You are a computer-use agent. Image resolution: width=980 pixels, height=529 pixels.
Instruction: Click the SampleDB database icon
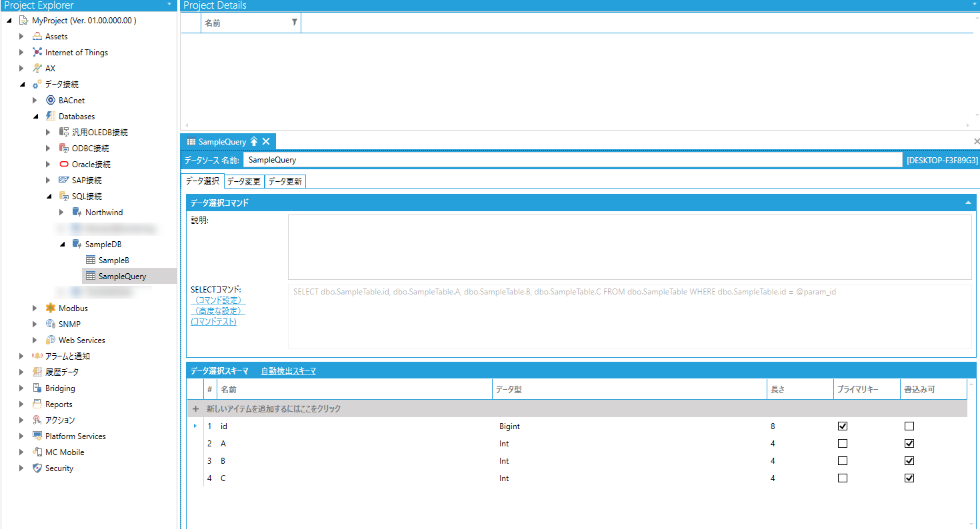pos(77,245)
